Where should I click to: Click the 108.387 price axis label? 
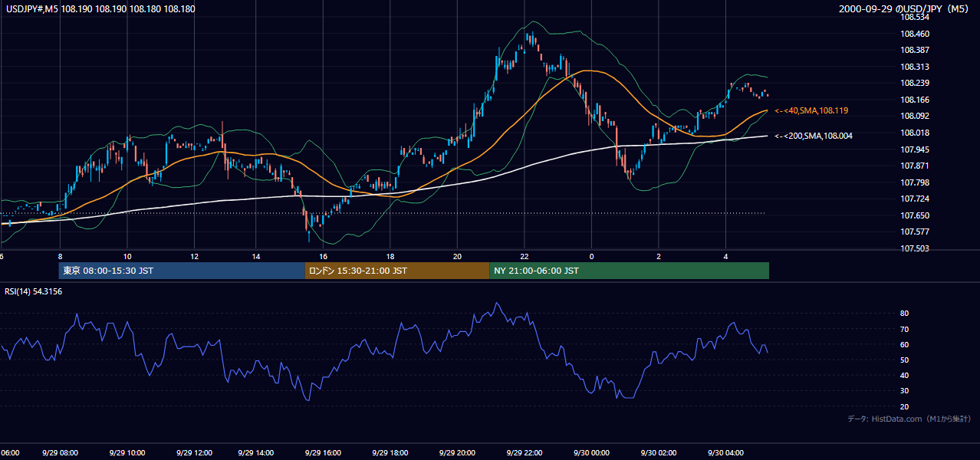coord(915,50)
